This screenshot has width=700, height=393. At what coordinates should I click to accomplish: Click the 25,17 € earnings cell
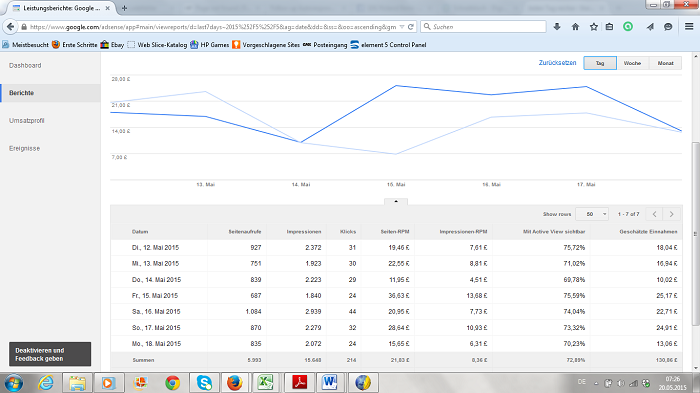pyautogui.click(x=667, y=296)
